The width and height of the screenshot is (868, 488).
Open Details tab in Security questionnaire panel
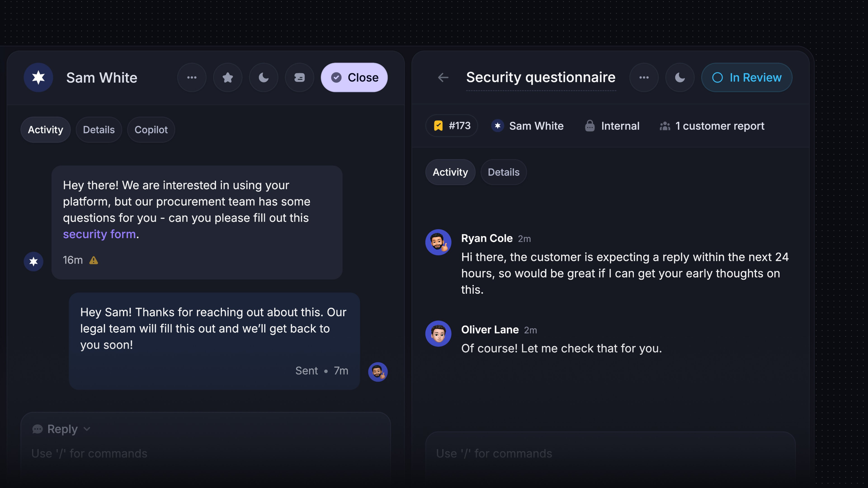tap(503, 172)
